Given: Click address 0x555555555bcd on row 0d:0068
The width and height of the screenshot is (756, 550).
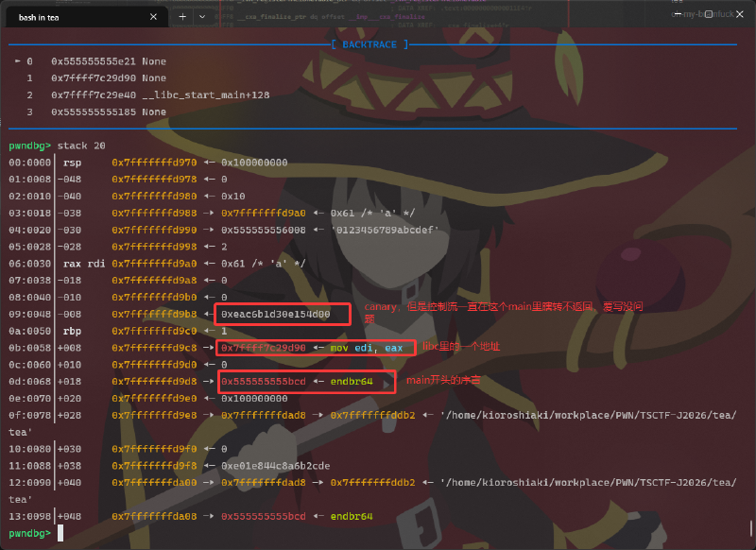Looking at the screenshot, I should tap(264, 381).
